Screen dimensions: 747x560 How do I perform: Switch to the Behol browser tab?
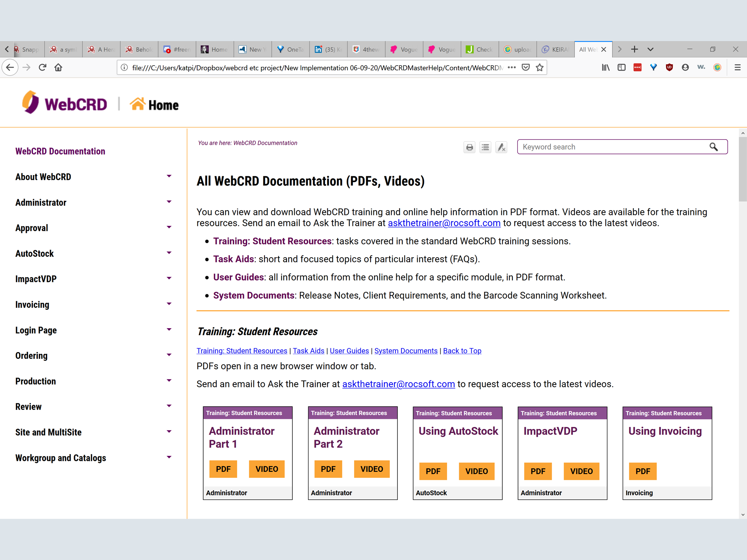point(139,49)
